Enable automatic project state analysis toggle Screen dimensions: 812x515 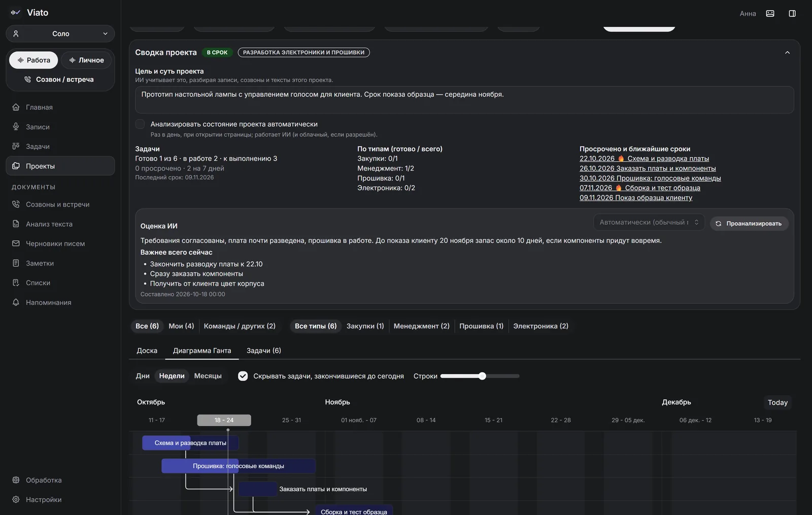tap(140, 124)
